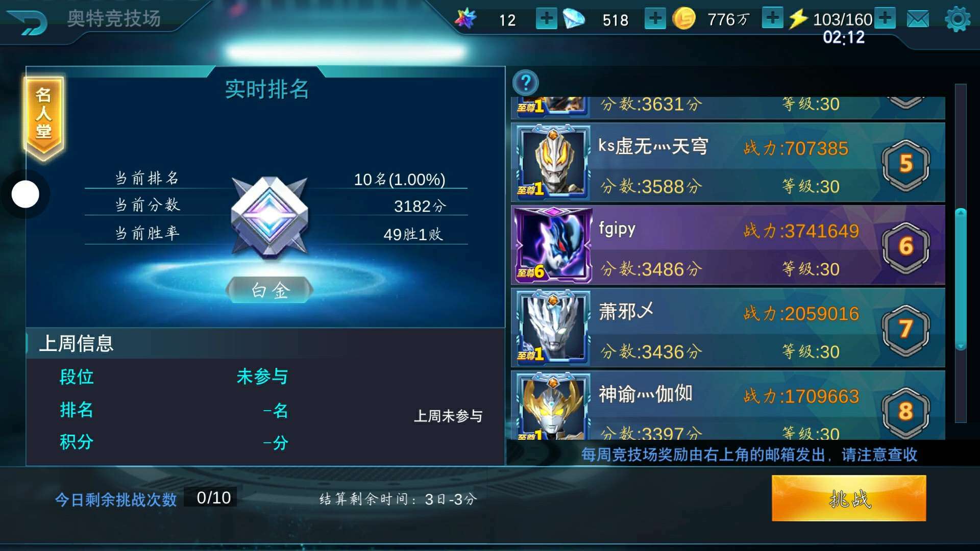Click the ranking list scrollbar thumb

coord(961,279)
